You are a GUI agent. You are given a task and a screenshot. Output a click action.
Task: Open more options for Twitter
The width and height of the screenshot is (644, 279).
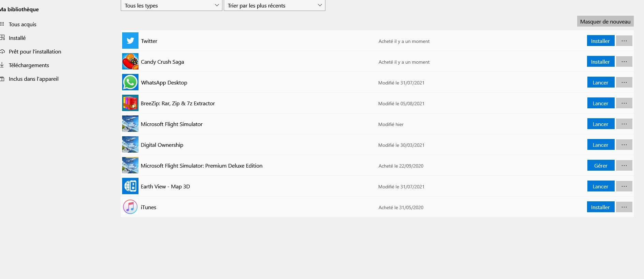pyautogui.click(x=624, y=41)
